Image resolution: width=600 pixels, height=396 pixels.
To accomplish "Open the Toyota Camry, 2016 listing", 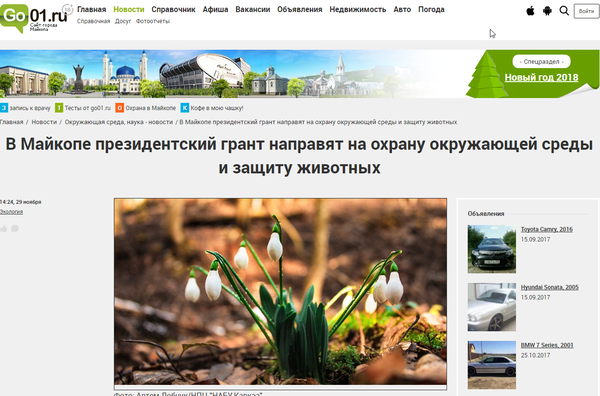I will click(547, 229).
